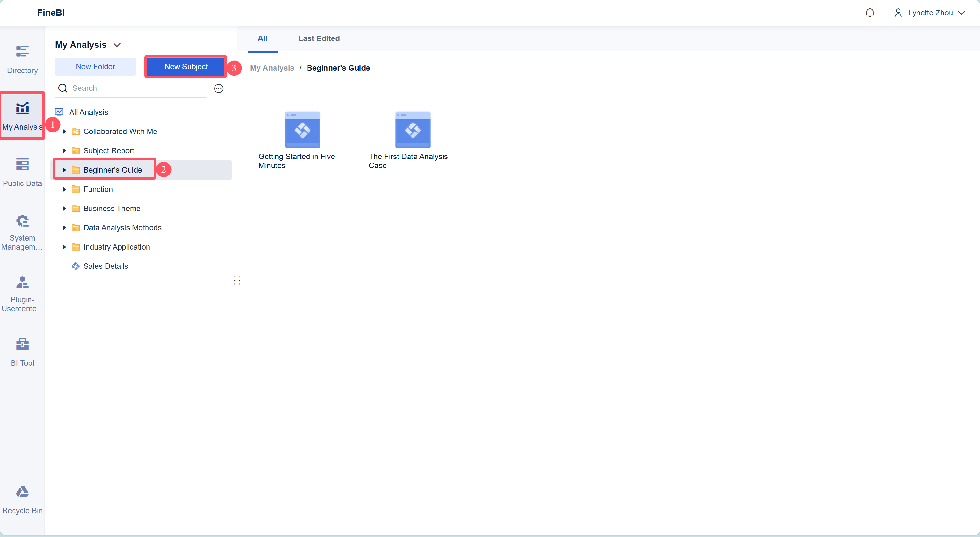This screenshot has height=537, width=980.
Task: Select the All tab
Action: click(263, 38)
